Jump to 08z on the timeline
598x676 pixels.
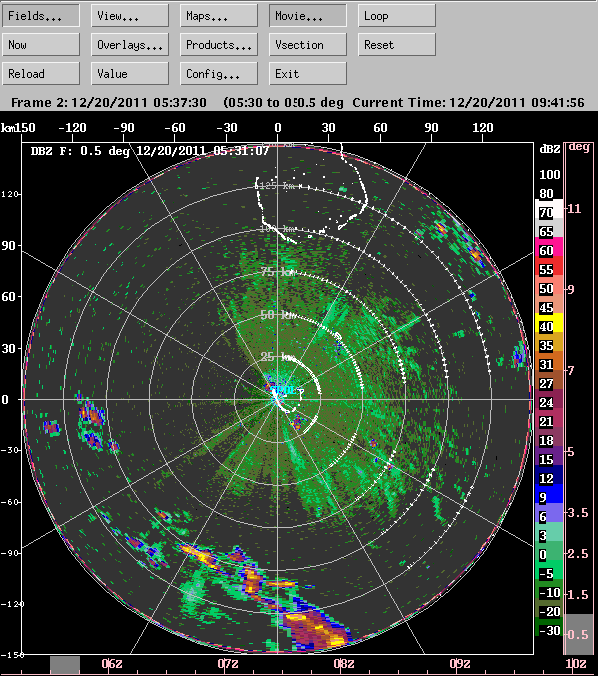click(344, 663)
